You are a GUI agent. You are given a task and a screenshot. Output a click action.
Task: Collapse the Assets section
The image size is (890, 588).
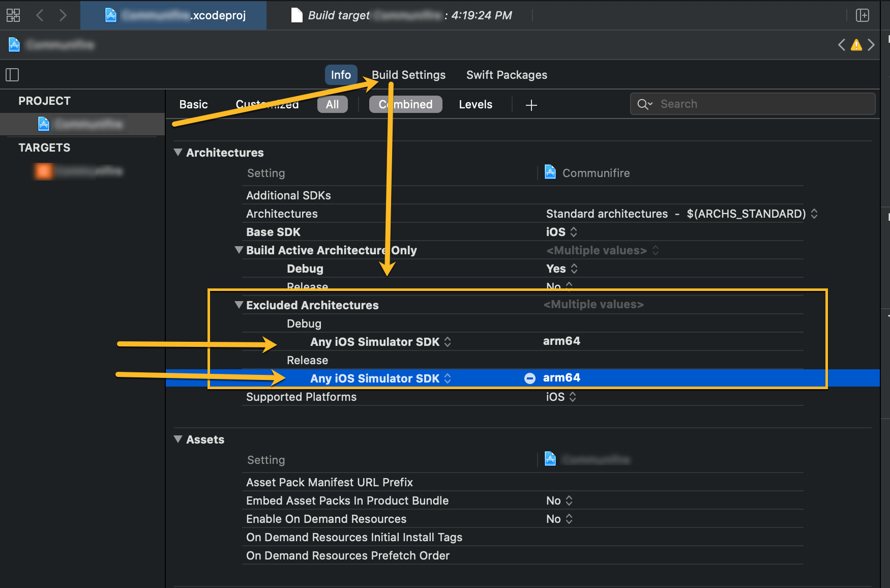point(178,439)
